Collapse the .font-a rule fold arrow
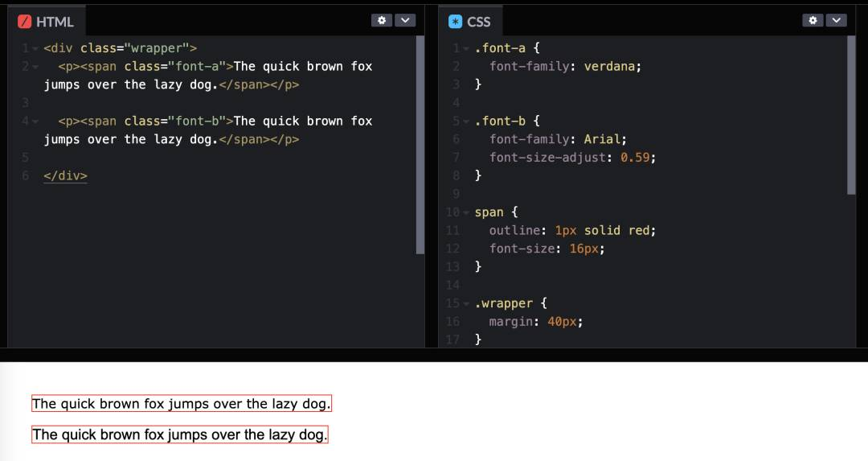This screenshot has height=461, width=868. [466, 49]
